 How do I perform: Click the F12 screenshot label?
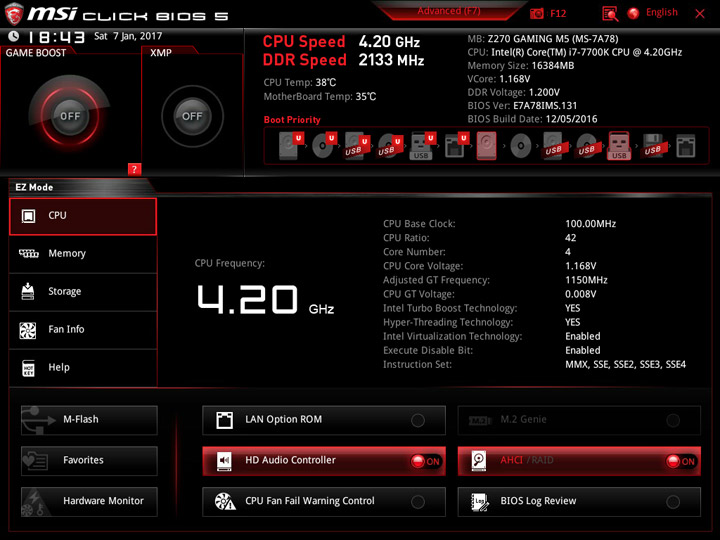[558, 13]
